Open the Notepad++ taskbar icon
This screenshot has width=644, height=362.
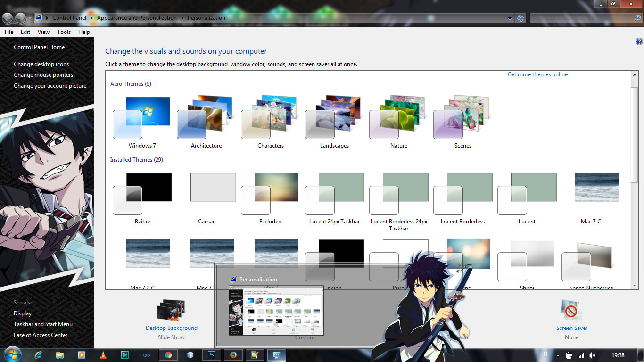pos(255,355)
